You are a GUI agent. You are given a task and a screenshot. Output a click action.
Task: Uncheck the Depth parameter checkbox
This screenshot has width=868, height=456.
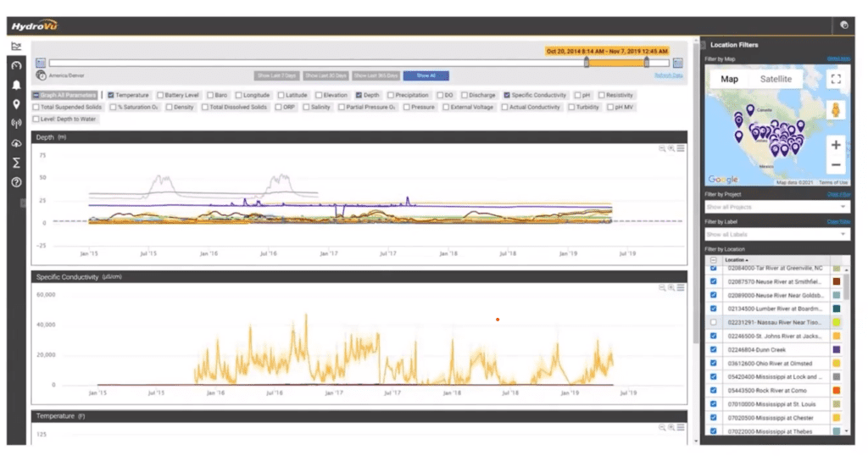coord(359,95)
